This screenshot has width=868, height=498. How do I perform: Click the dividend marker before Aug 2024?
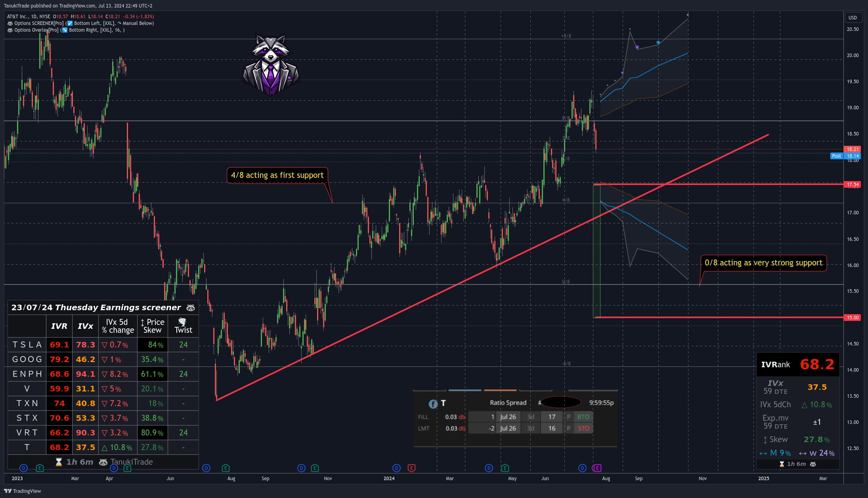[x=582, y=468]
